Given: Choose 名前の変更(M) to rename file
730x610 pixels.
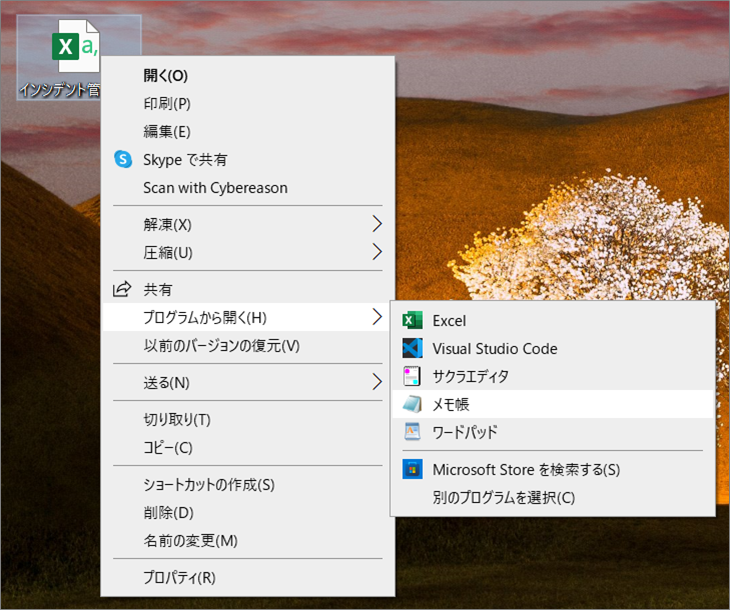Looking at the screenshot, I should click(190, 541).
